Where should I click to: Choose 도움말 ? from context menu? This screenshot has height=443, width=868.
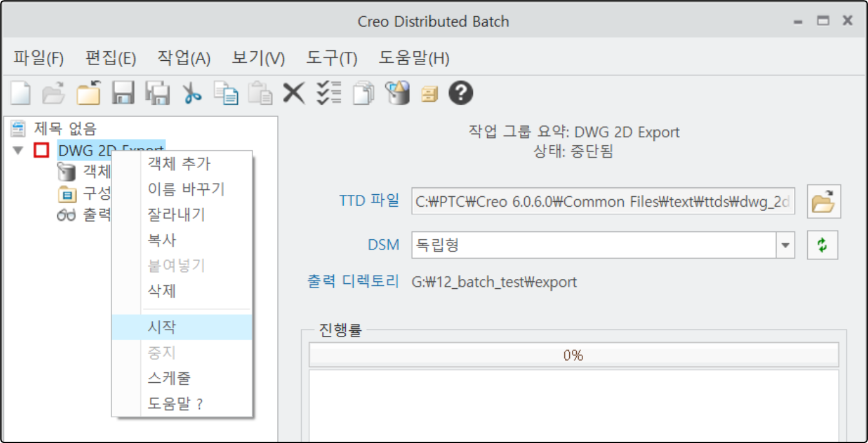pyautogui.click(x=182, y=404)
